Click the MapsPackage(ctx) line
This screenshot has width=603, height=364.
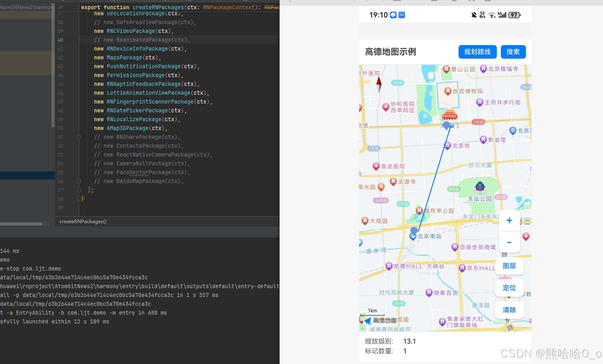coord(127,57)
